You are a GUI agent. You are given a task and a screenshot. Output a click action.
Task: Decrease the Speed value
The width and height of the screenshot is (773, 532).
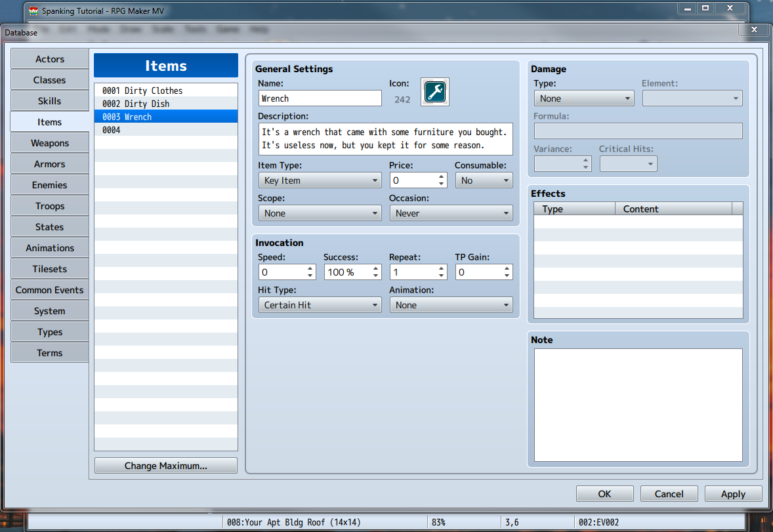(x=310, y=276)
